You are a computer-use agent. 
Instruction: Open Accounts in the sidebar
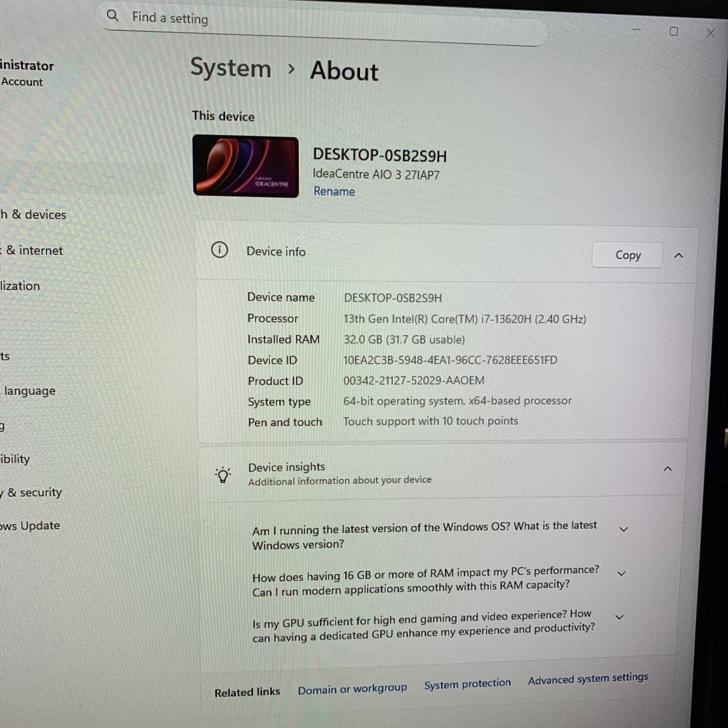click(x=5, y=356)
